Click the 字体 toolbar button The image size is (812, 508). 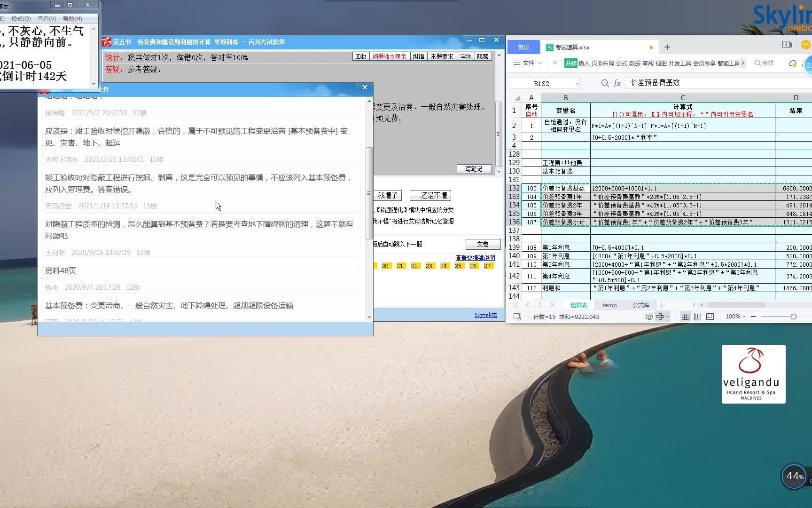(x=466, y=56)
